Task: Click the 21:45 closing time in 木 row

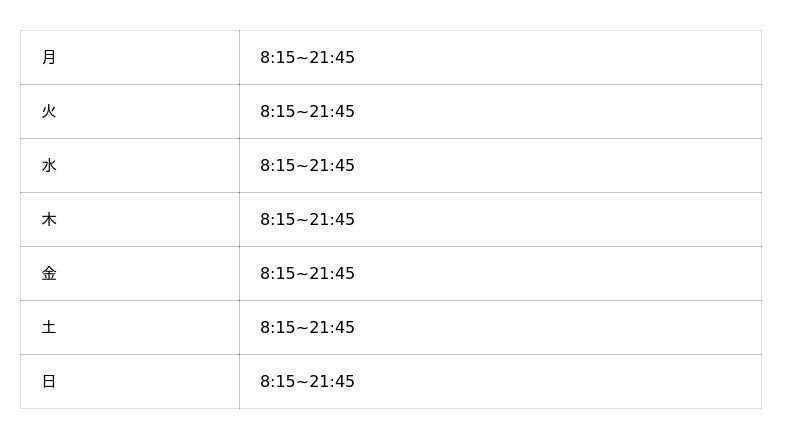Action: coord(332,220)
